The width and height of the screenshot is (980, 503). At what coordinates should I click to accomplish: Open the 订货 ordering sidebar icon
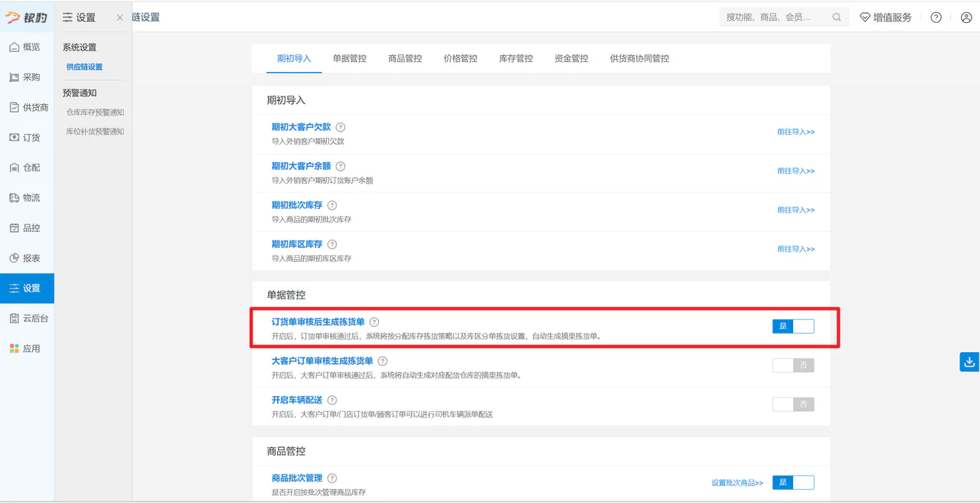(x=15, y=138)
